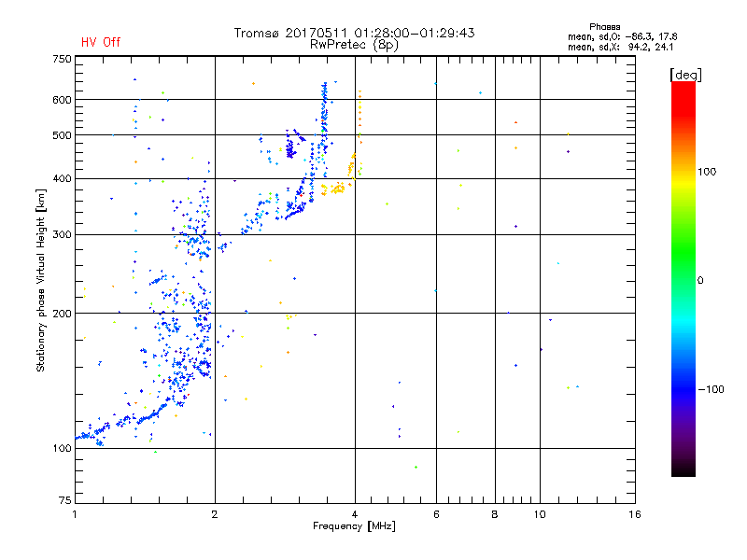Viewport: 747px width, 560px height.
Task: Click the 750 km y-axis label
Action: [x=62, y=59]
